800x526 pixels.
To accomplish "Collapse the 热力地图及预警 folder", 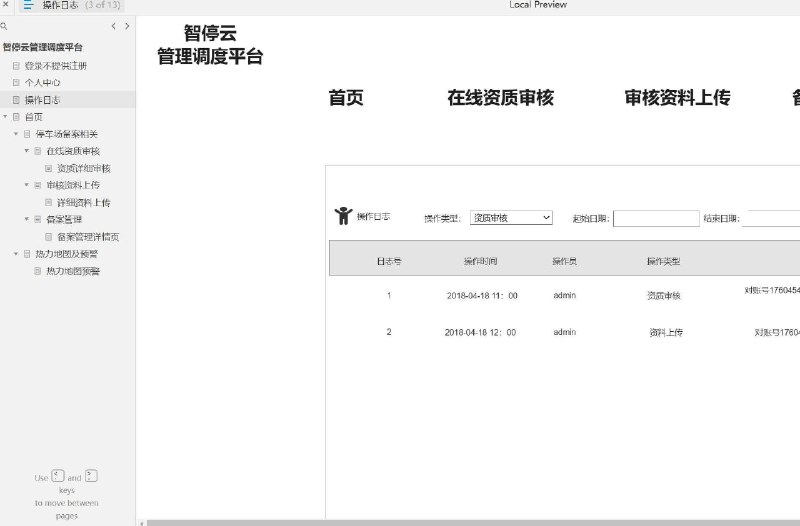I will (x=16, y=254).
